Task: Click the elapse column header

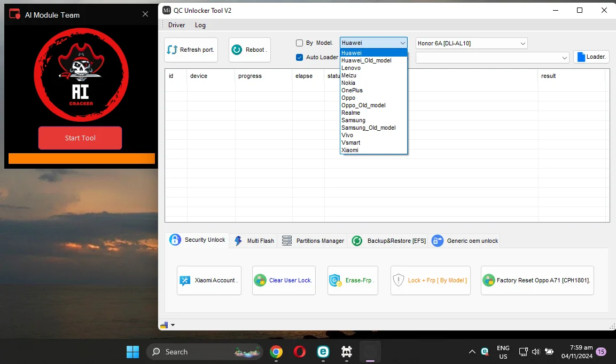Action: (308, 76)
